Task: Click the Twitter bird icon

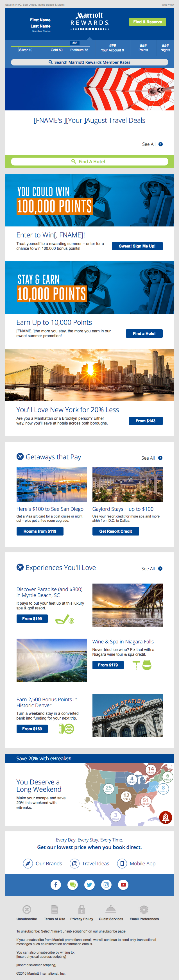Action: click(89, 884)
